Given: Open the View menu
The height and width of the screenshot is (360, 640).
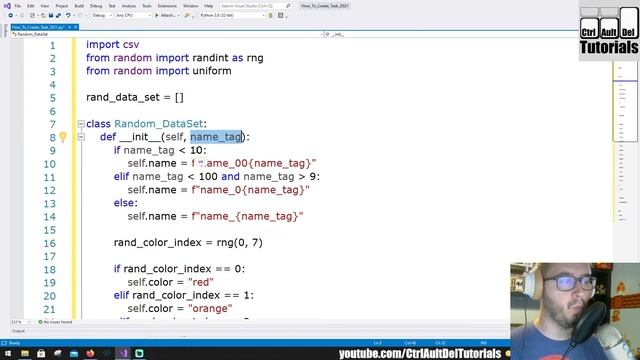Looking at the screenshot, I should pos(45,6).
